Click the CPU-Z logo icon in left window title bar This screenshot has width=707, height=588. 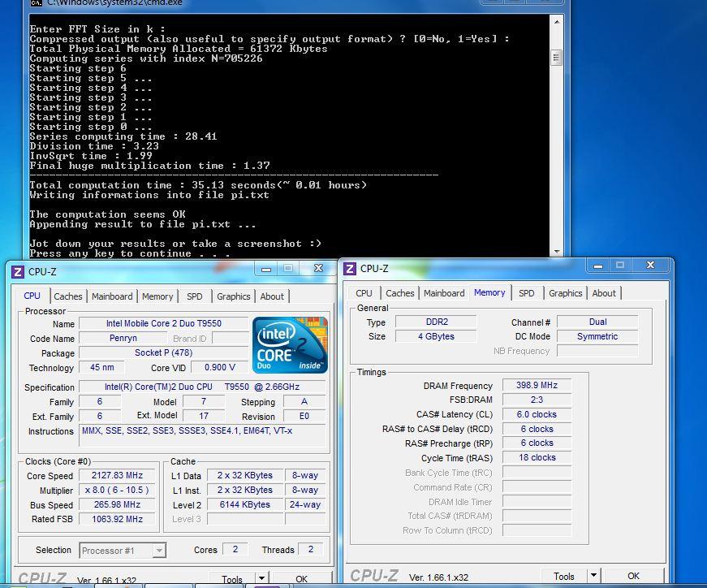(x=18, y=271)
